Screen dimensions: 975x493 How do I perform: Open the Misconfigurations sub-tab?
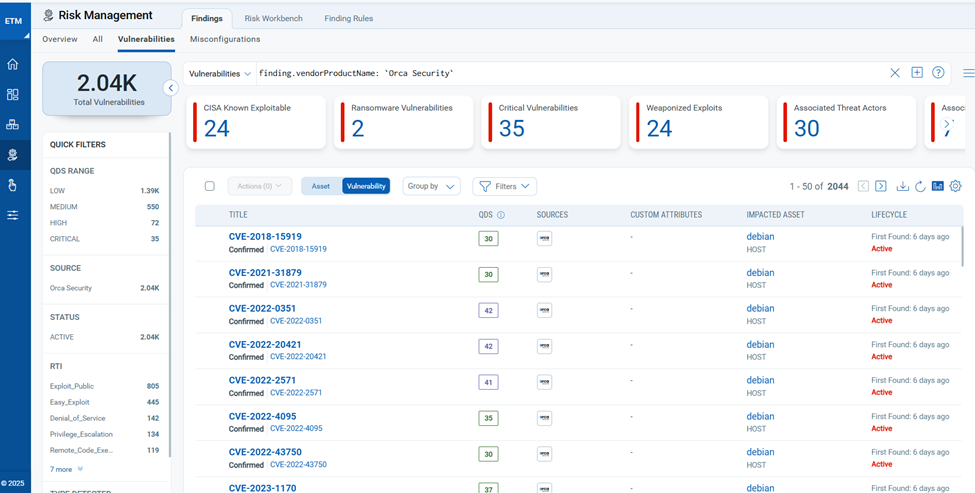[x=225, y=39]
